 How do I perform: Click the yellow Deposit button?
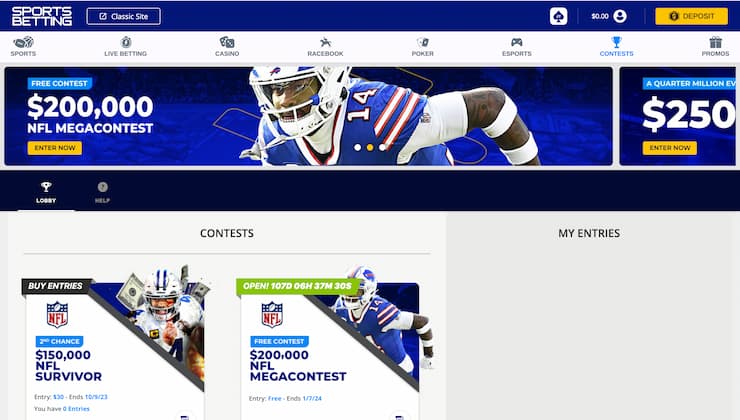[x=691, y=16]
